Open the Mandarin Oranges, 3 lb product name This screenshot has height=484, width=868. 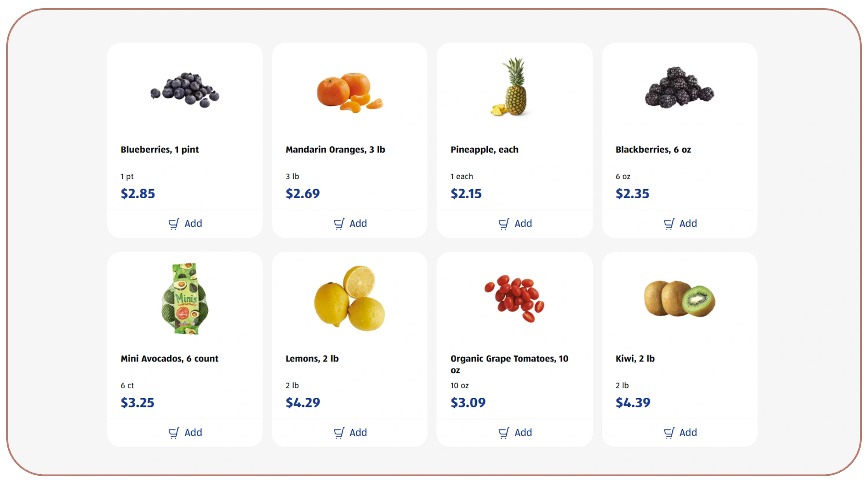coord(335,149)
